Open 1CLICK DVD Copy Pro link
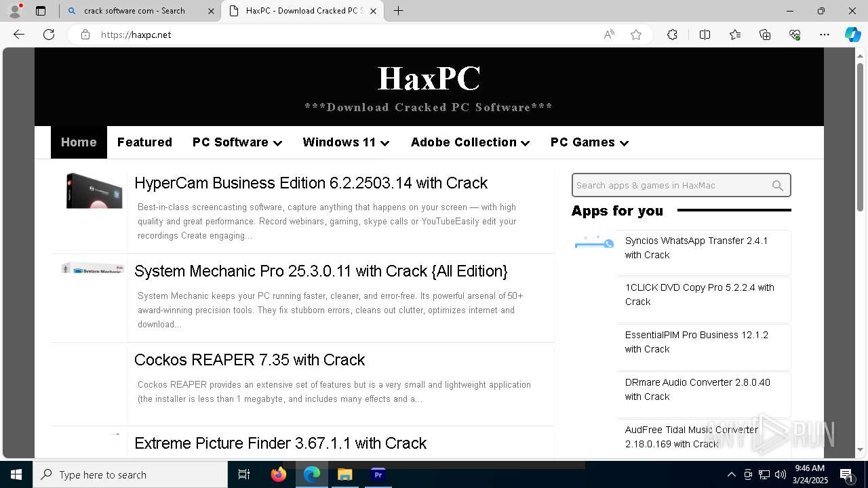 tap(700, 295)
